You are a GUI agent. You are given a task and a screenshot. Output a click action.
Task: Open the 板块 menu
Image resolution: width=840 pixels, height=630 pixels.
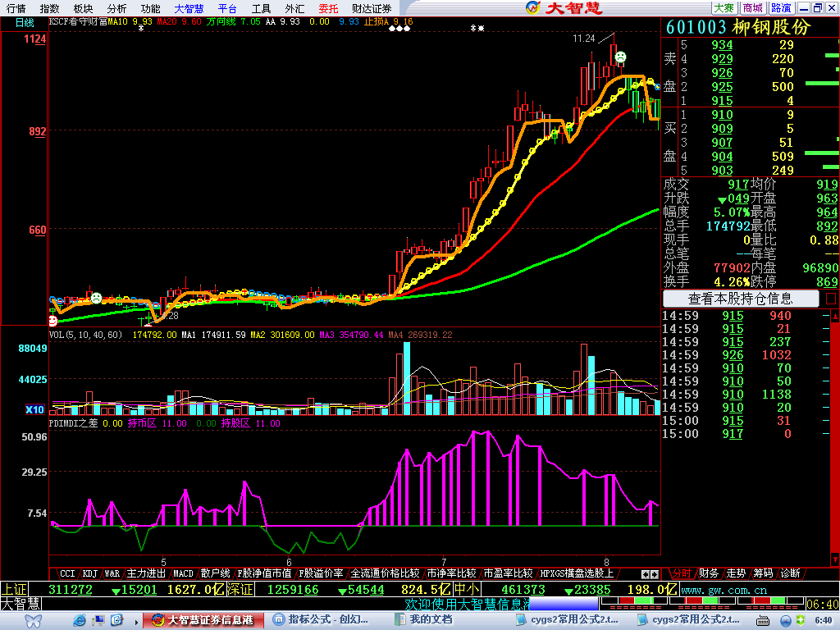pyautogui.click(x=83, y=8)
